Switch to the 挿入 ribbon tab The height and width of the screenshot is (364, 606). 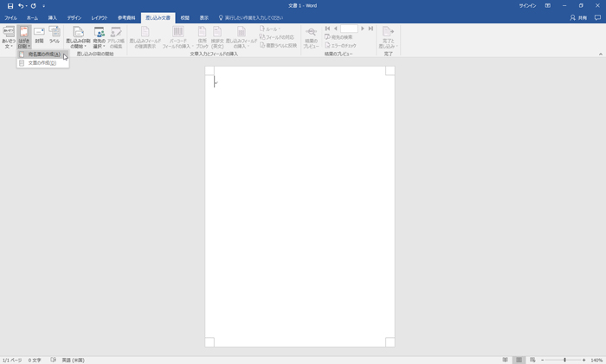click(53, 17)
